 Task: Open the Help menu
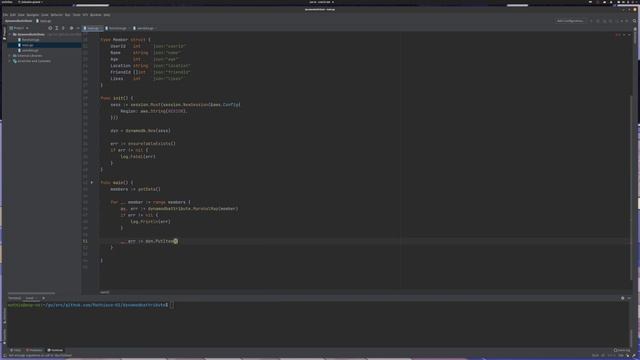point(107,15)
